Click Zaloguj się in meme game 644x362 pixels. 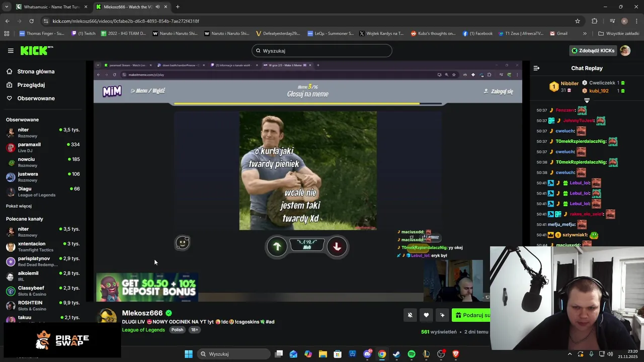pyautogui.click(x=498, y=92)
